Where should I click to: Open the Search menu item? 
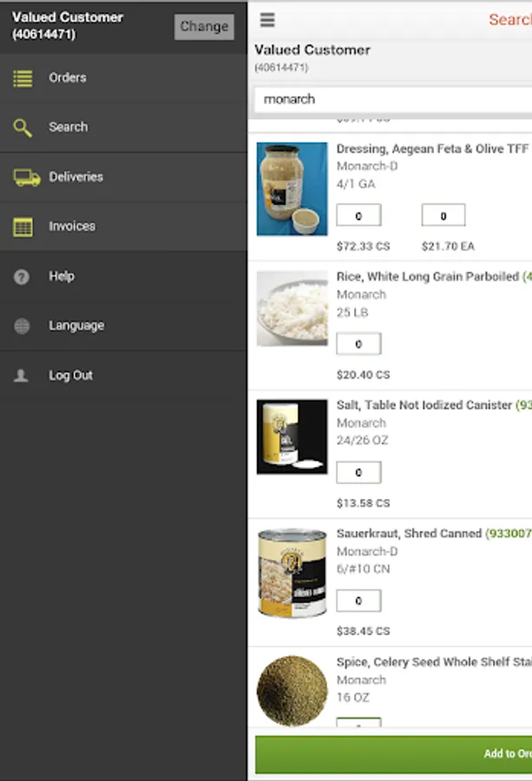(123, 128)
